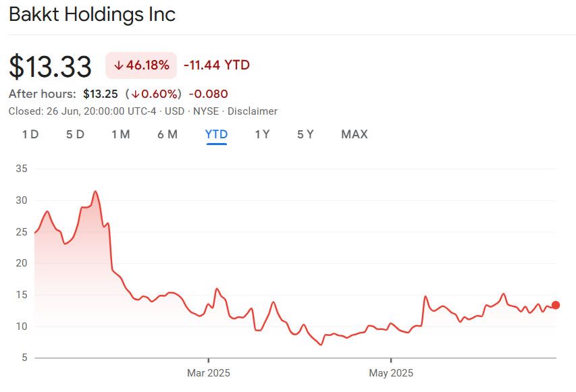
Task: Switch to the 1 D chart range tab
Action: pos(30,134)
